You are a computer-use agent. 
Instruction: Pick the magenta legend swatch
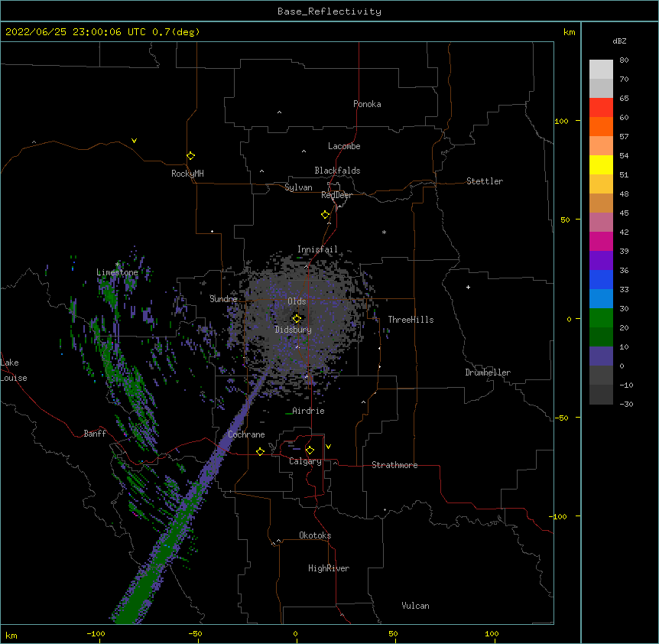pos(601,241)
